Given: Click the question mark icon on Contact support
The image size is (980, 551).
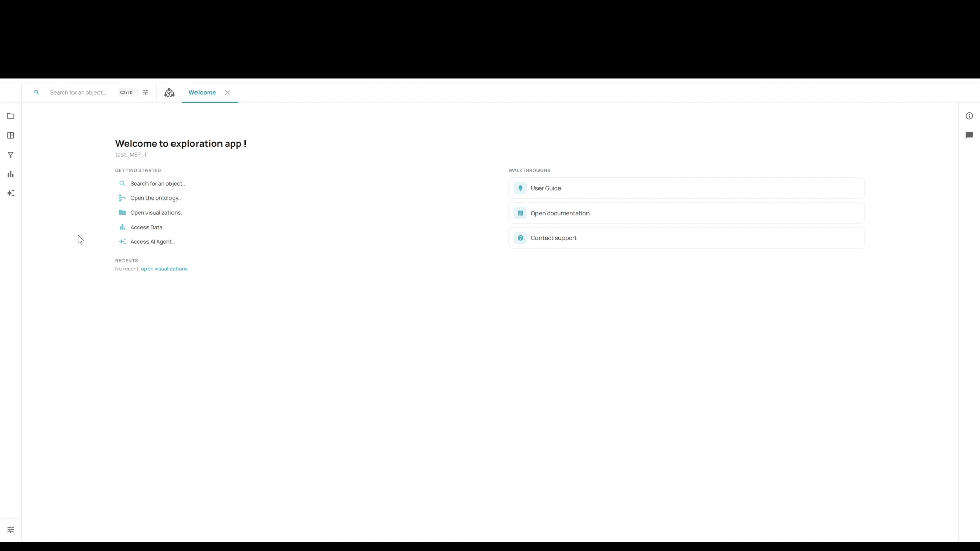Looking at the screenshot, I should pos(520,238).
